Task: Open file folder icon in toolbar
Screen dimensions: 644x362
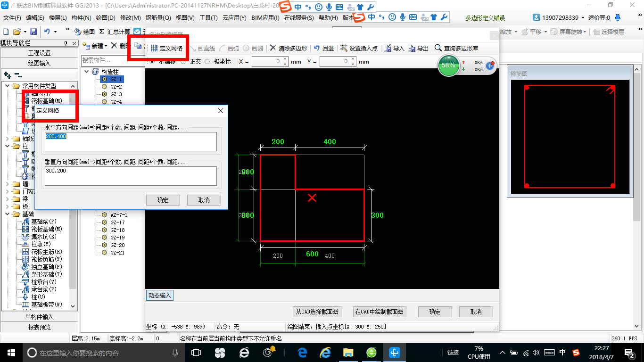Action: pyautogui.click(x=17, y=32)
